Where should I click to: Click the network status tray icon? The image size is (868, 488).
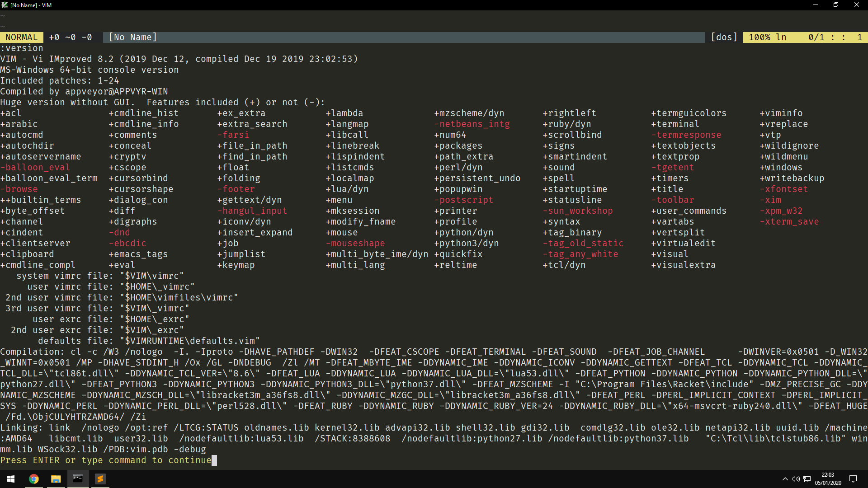click(x=807, y=479)
